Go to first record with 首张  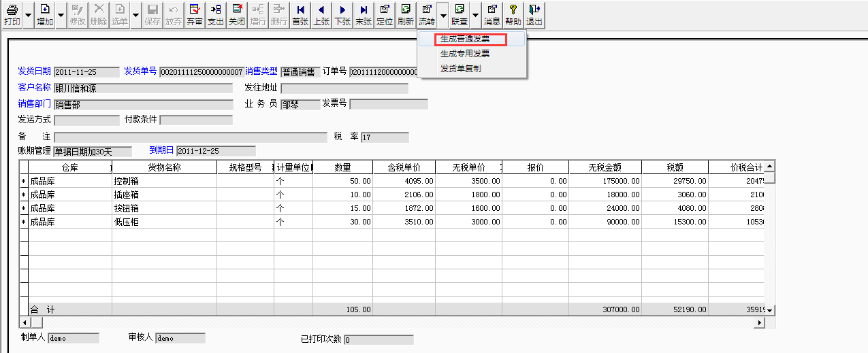click(x=300, y=14)
